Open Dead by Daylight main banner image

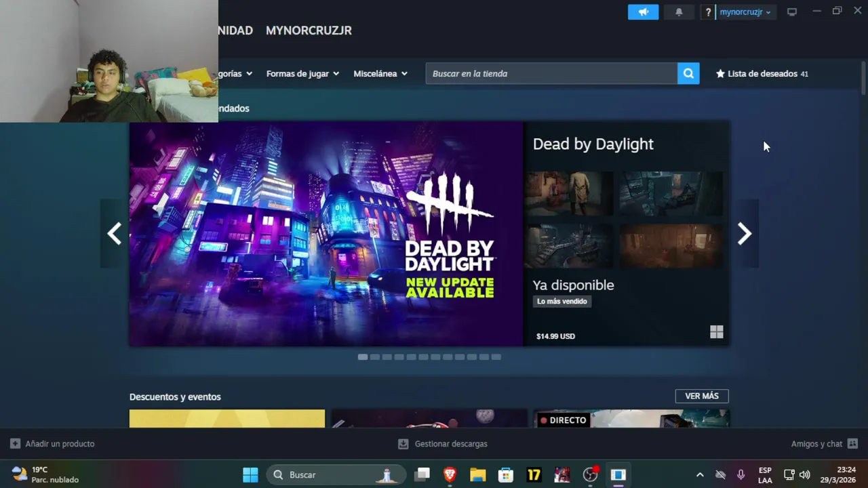point(326,234)
